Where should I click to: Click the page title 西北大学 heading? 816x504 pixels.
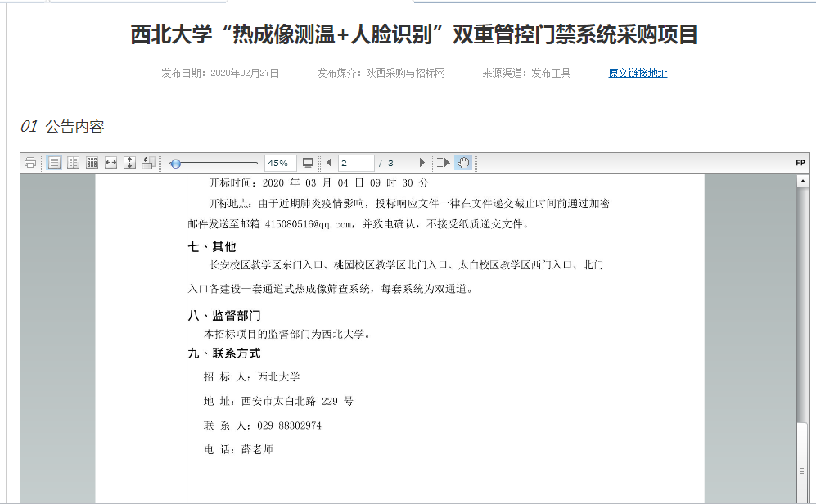tap(413, 34)
